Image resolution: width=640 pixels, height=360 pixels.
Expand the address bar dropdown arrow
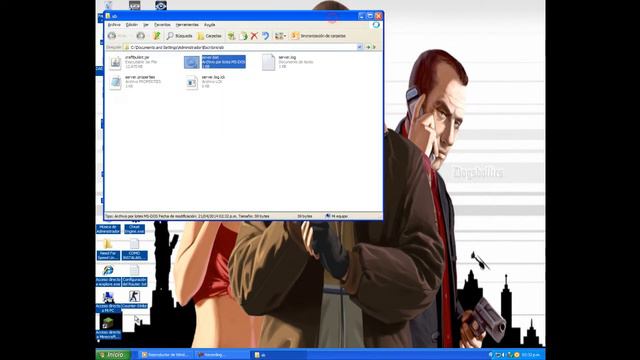pos(360,47)
